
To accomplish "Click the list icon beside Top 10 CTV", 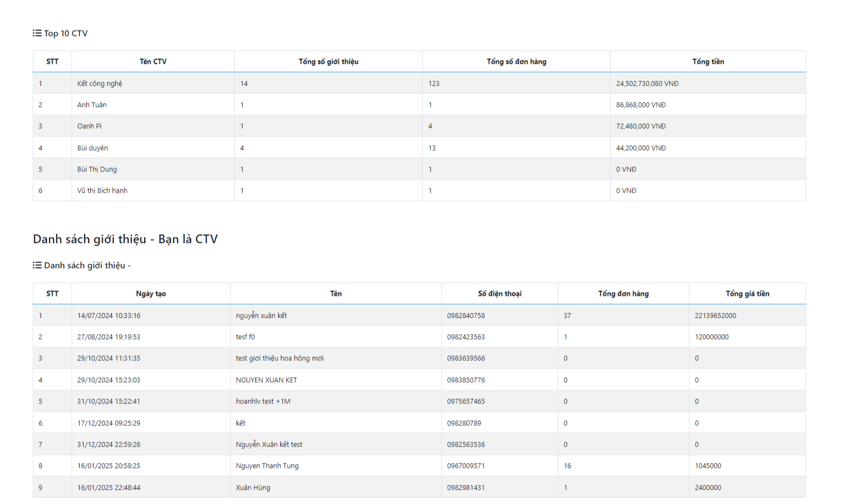I will [x=37, y=33].
